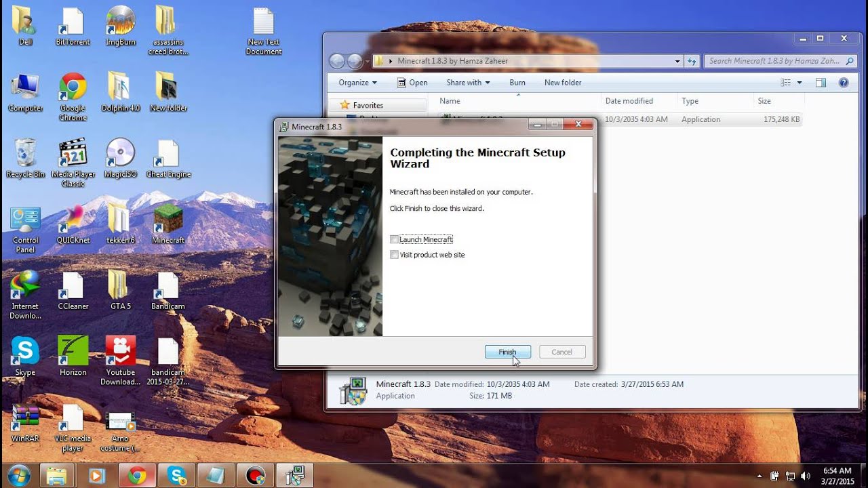Select the Computer desktop icon
The width and height of the screenshot is (868, 488).
click(x=25, y=92)
